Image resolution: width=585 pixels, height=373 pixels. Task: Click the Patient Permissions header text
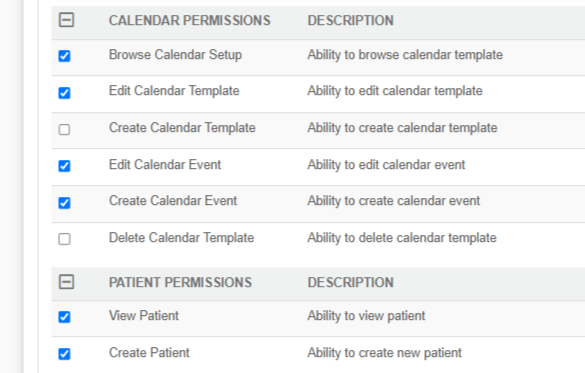180,282
